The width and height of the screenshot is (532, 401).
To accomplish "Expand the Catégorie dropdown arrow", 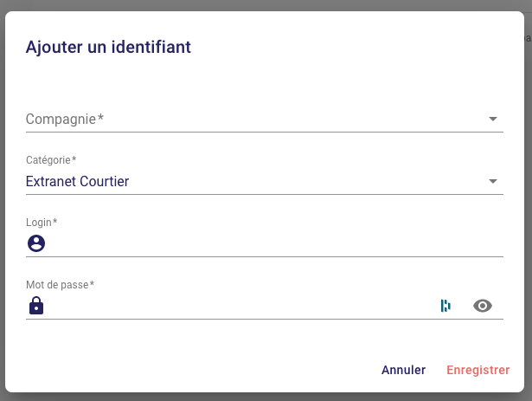I will [x=492, y=181].
